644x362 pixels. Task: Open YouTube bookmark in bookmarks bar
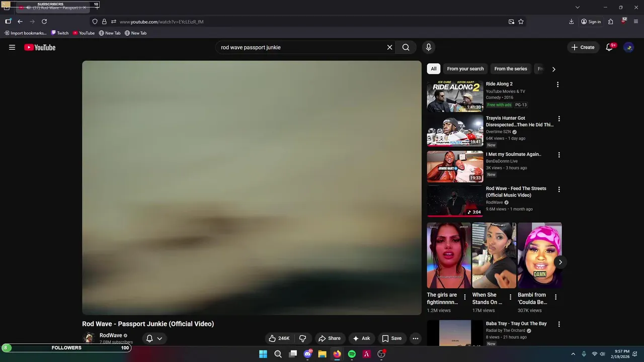point(84,33)
